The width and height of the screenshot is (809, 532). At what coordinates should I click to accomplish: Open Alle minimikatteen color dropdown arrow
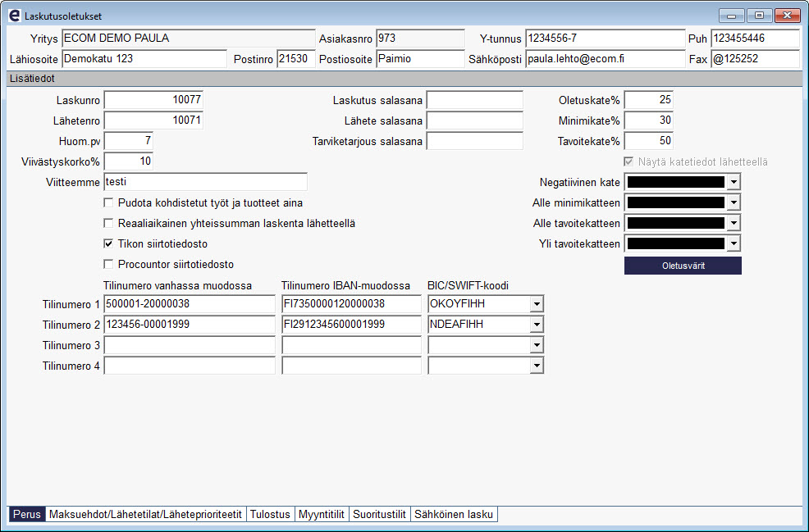(x=734, y=202)
